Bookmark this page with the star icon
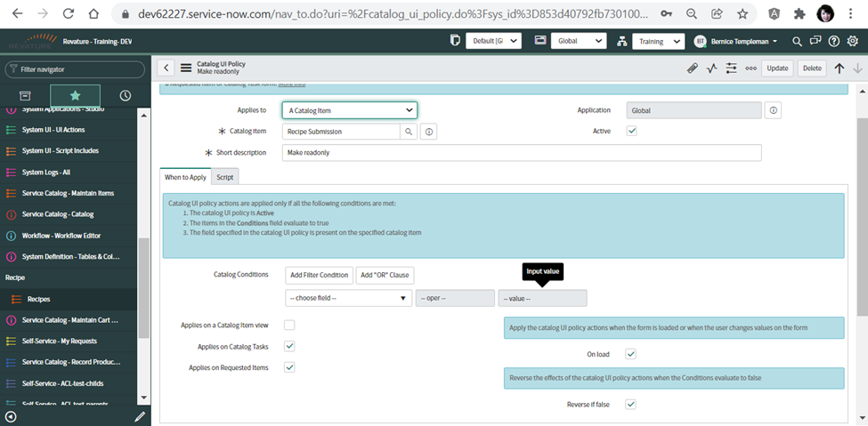The image size is (868, 426). coord(742,13)
